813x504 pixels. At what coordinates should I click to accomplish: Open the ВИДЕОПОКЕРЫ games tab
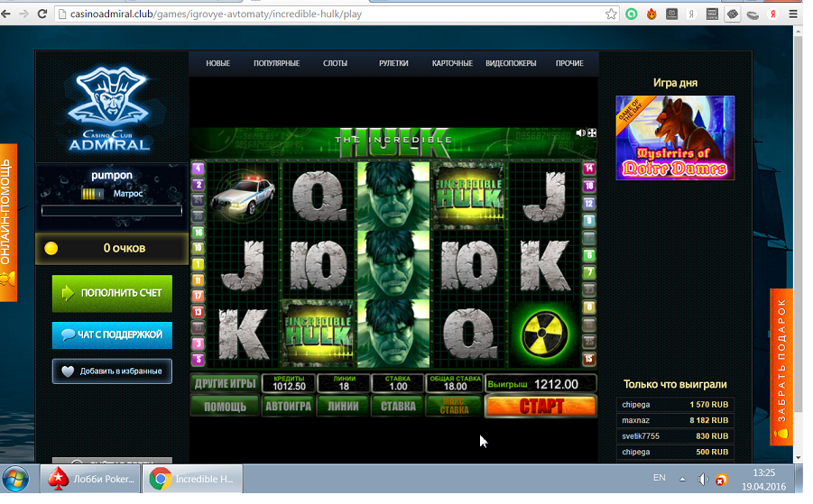[x=511, y=63]
